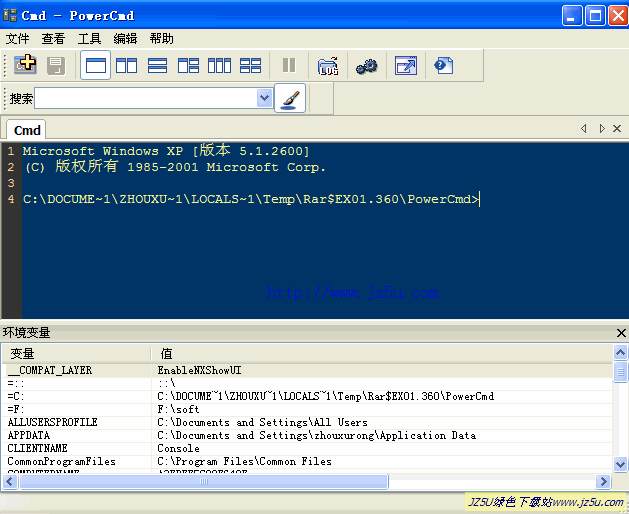Open the log folder icon

click(x=328, y=66)
